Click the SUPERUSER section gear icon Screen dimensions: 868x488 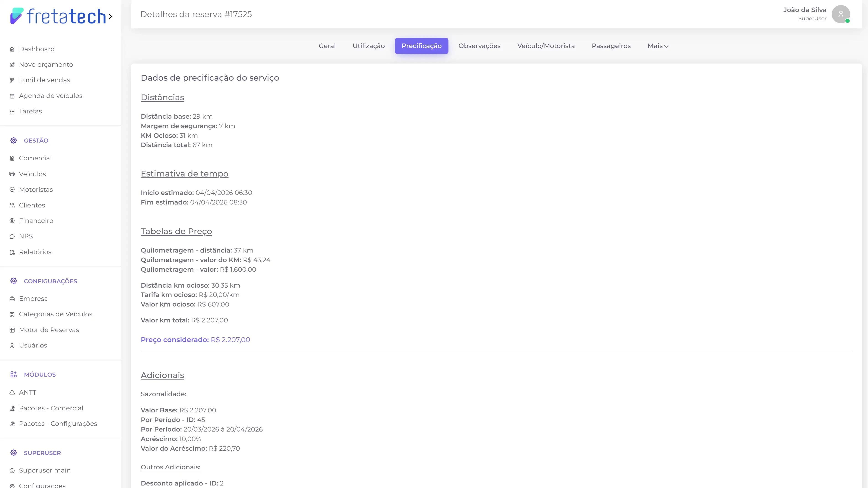point(13,453)
